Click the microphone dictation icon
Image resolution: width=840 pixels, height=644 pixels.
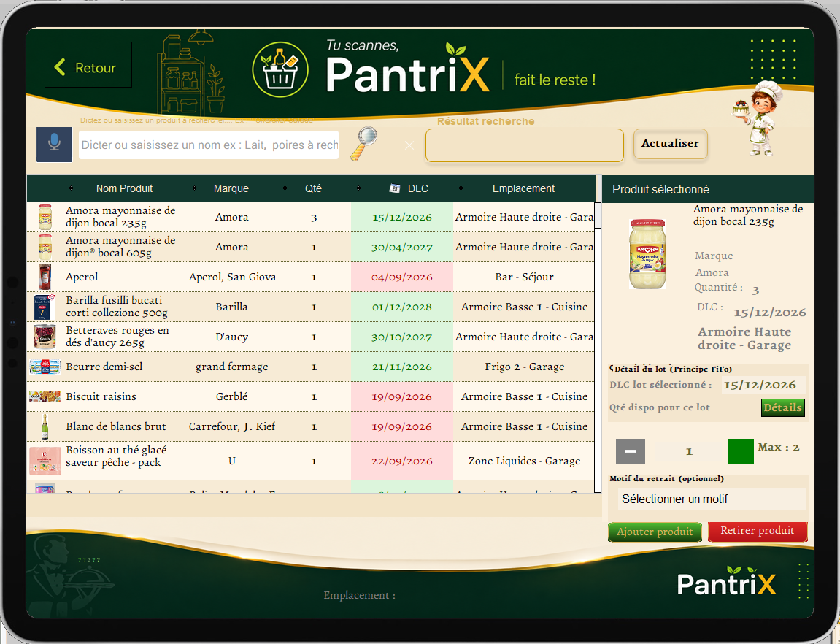point(54,144)
